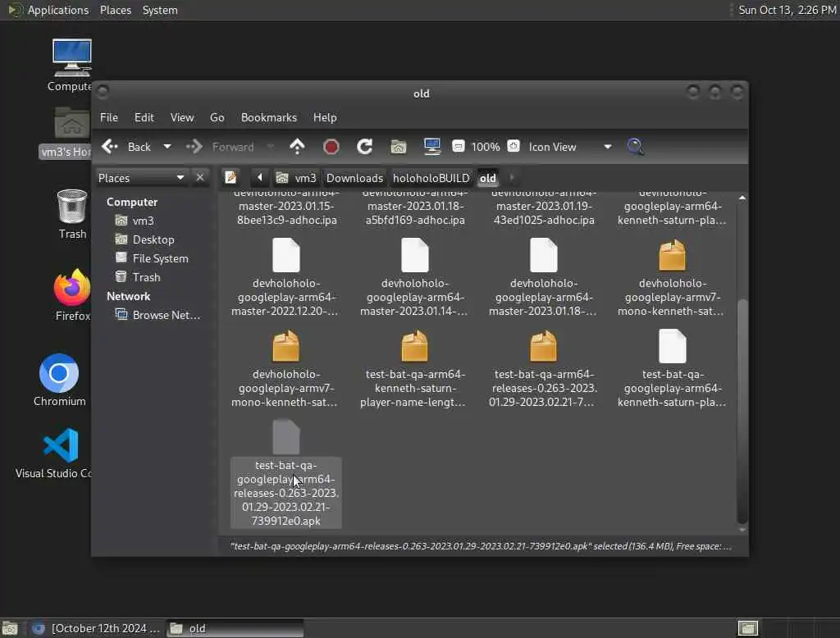Screen dimensions: 840x638
Task: Go back using the Back arrow
Action: tap(126, 147)
